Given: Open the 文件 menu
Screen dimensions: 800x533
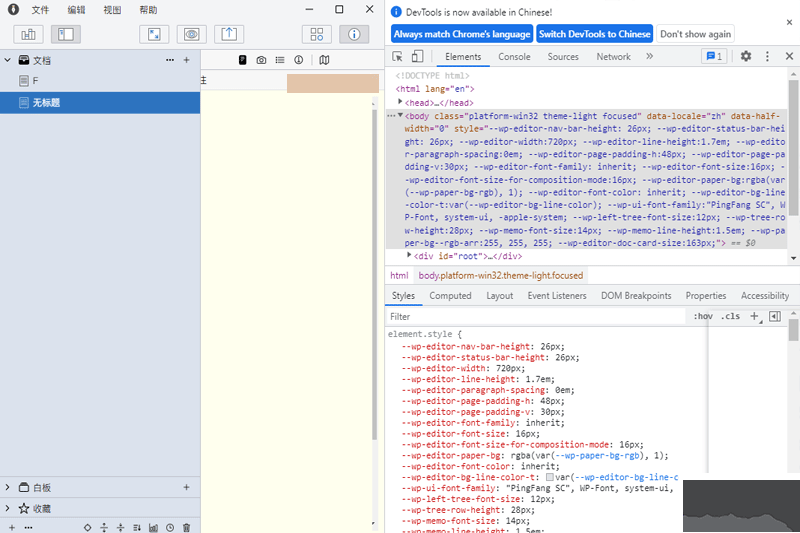Looking at the screenshot, I should pos(40,9).
